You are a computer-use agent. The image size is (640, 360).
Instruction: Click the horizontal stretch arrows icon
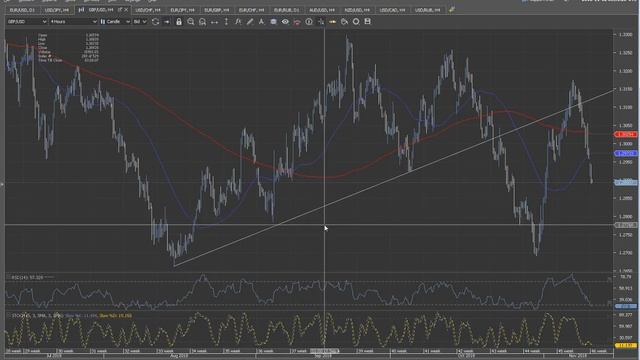[214, 22]
